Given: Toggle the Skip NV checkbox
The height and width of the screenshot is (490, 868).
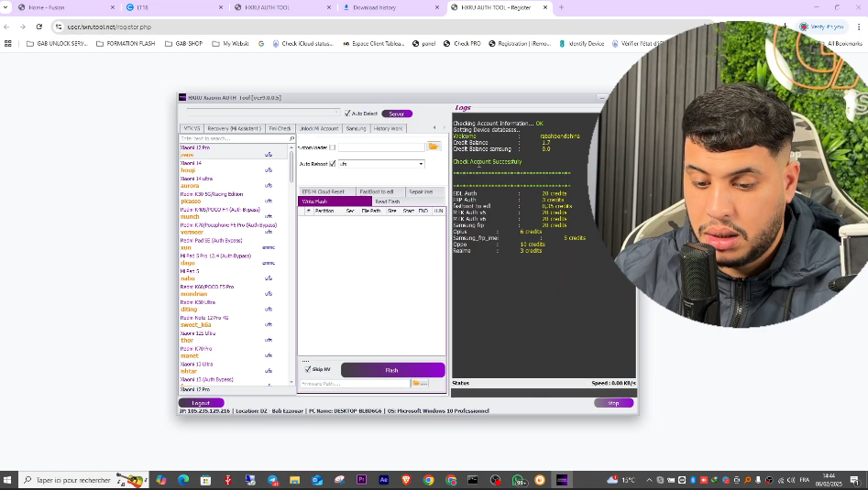Looking at the screenshot, I should click(x=308, y=369).
